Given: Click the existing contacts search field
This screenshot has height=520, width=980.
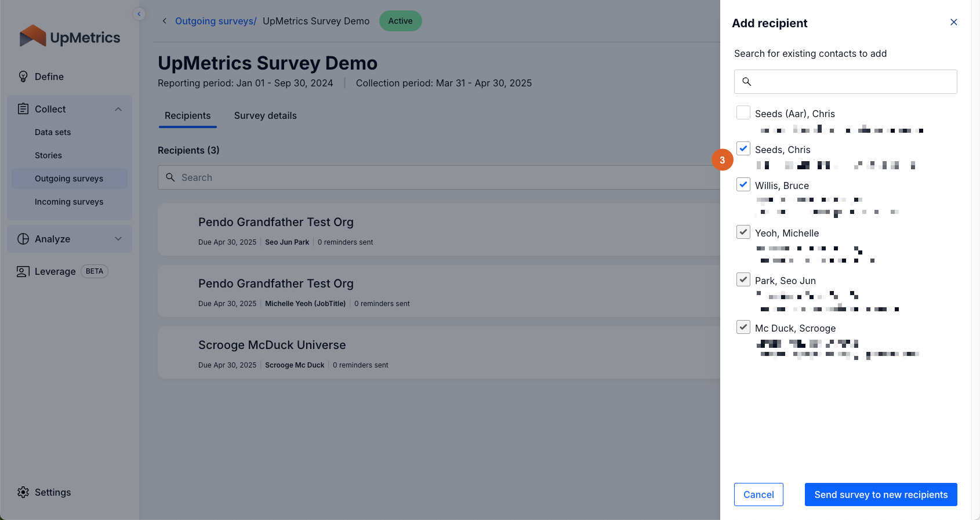Looking at the screenshot, I should 852,82.
